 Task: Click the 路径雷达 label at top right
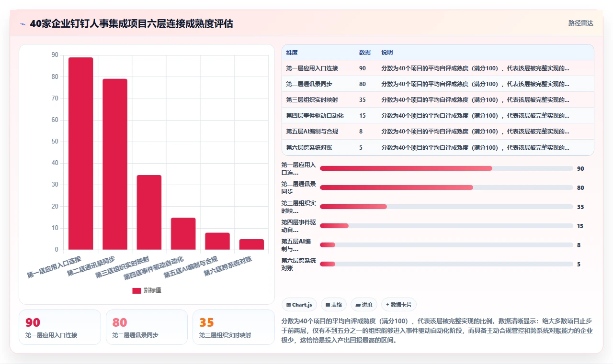coord(580,23)
